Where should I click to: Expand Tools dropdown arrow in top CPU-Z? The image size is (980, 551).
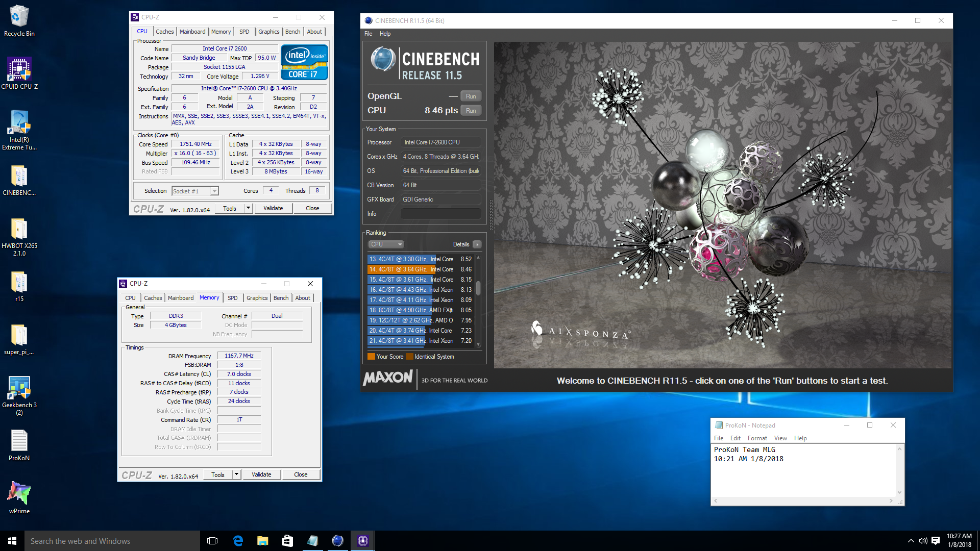[248, 208]
